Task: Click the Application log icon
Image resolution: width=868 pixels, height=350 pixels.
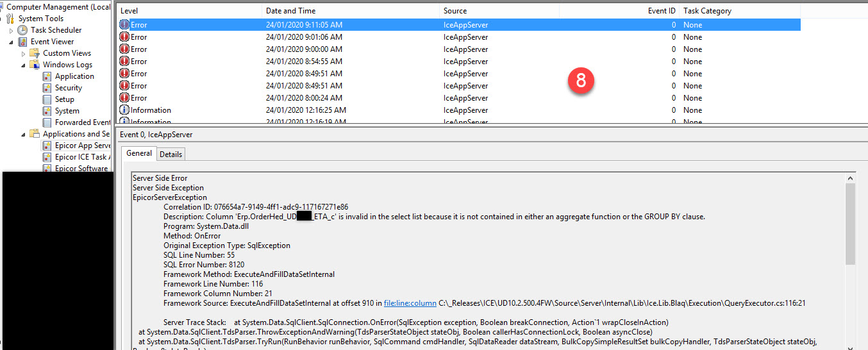Action: click(47, 76)
